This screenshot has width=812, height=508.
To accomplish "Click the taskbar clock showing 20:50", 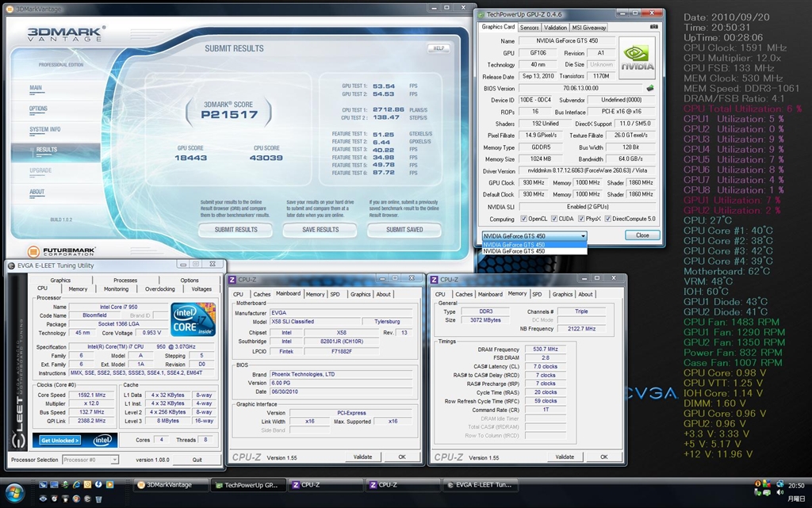I will coord(796,486).
